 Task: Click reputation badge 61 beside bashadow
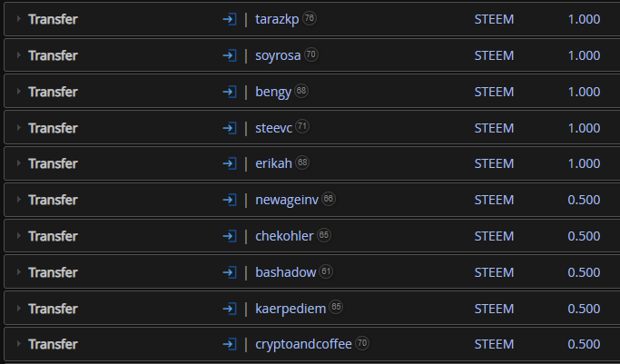point(326,271)
